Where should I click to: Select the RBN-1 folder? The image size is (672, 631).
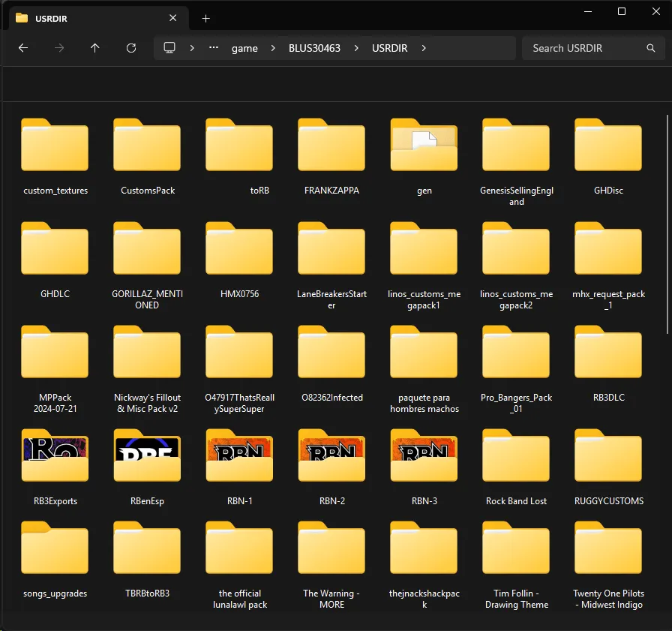239,456
